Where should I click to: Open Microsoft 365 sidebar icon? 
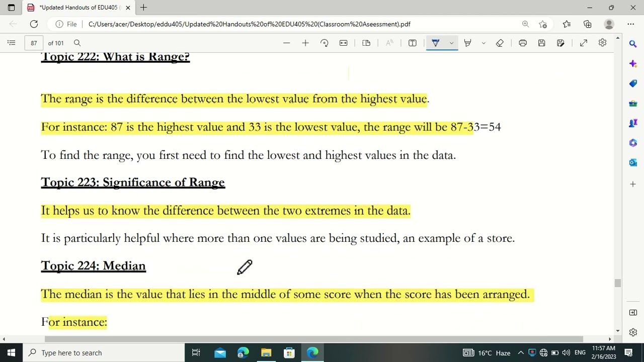tap(633, 143)
